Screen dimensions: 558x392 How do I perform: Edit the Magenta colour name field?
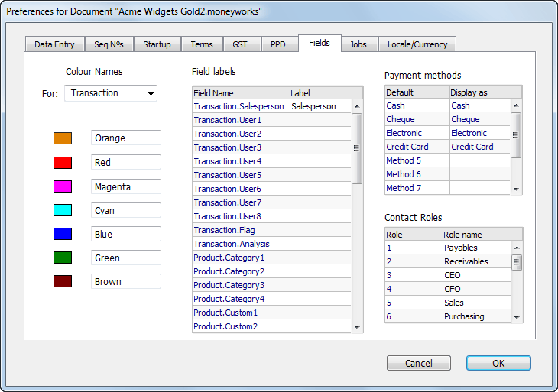pyautogui.click(x=126, y=186)
